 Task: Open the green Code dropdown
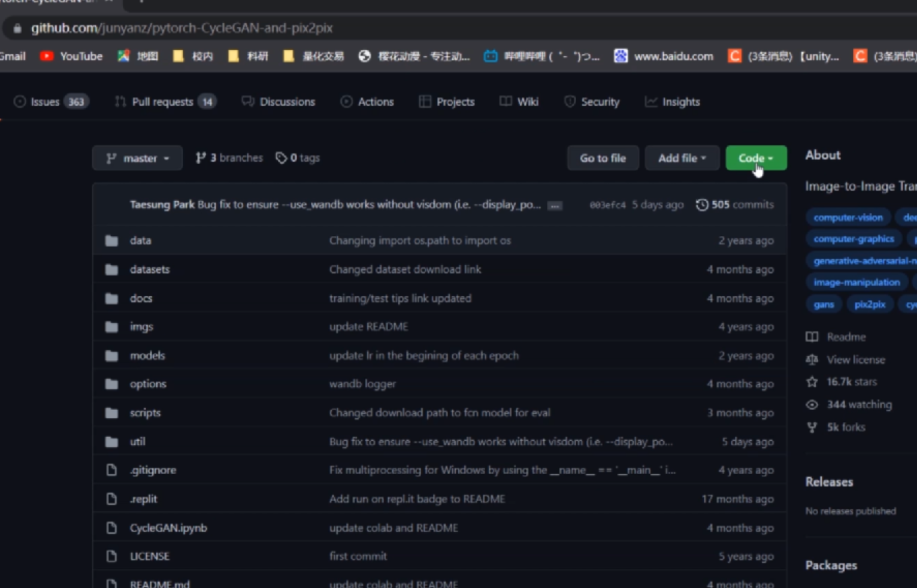(756, 158)
